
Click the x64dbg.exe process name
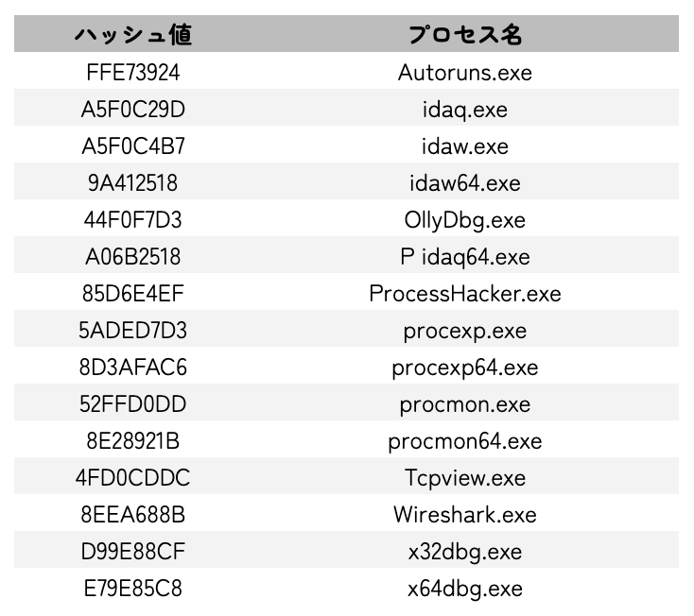(465, 589)
